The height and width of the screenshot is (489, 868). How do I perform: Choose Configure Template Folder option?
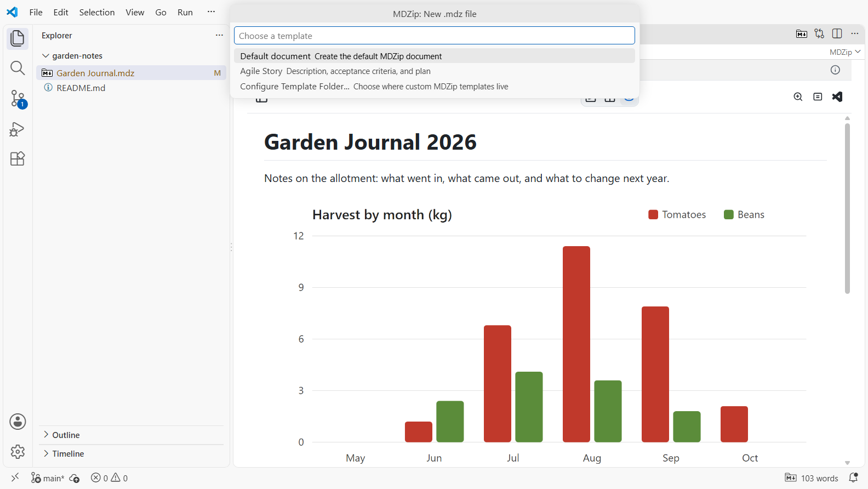pyautogui.click(x=435, y=87)
